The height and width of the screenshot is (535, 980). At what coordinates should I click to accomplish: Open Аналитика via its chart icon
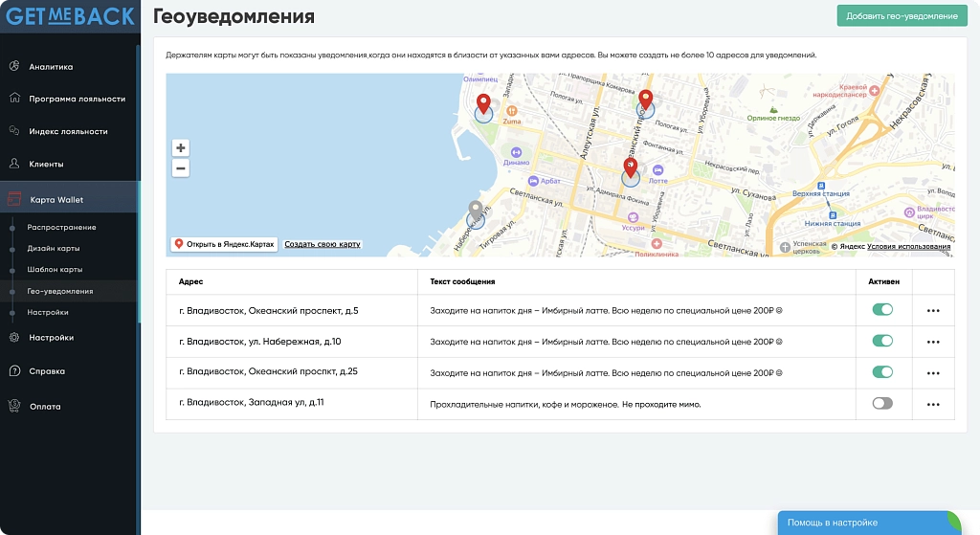coord(14,66)
